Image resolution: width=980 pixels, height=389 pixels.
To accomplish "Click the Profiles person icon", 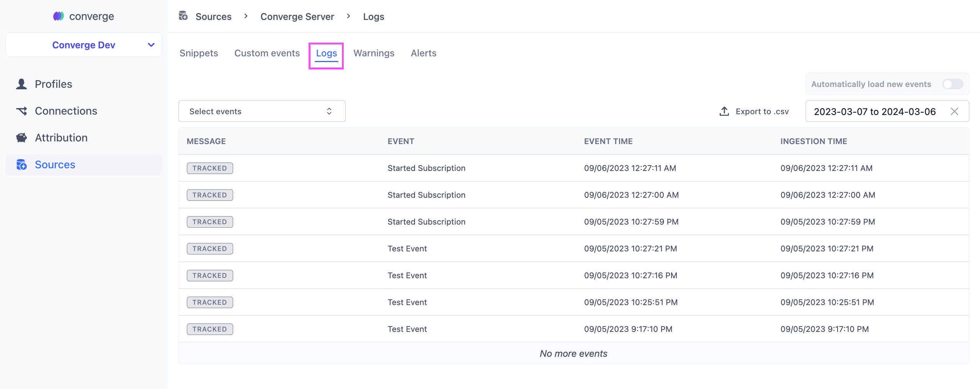I will (21, 84).
